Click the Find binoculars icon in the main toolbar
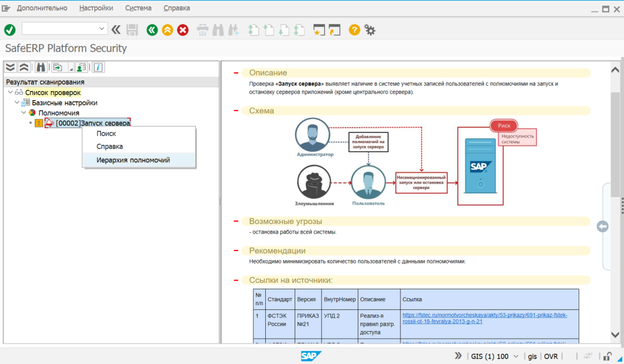The width and height of the screenshot is (624, 364). 218,30
